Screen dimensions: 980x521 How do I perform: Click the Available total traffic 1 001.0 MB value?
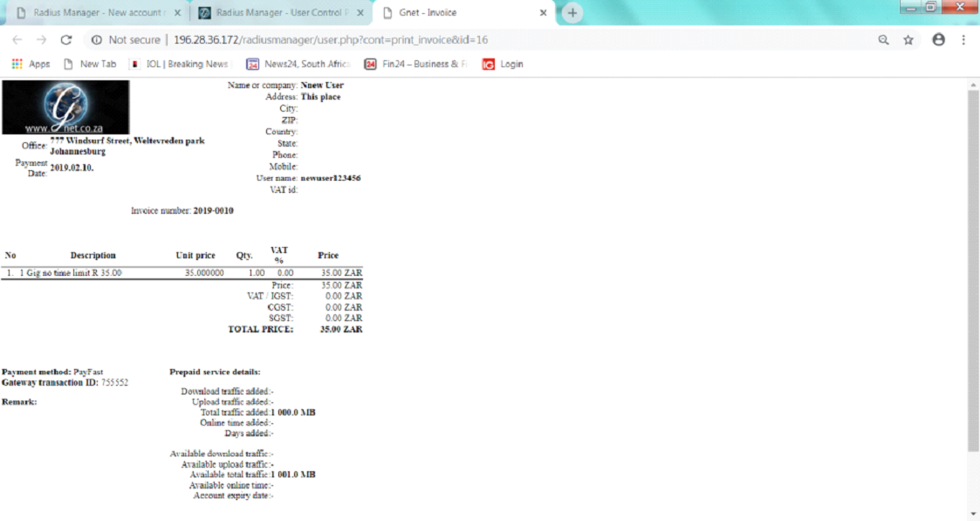(x=293, y=475)
